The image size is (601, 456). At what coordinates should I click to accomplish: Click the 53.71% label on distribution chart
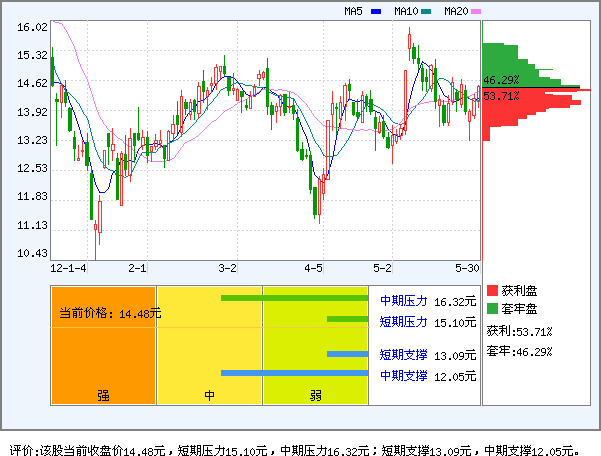coord(501,96)
